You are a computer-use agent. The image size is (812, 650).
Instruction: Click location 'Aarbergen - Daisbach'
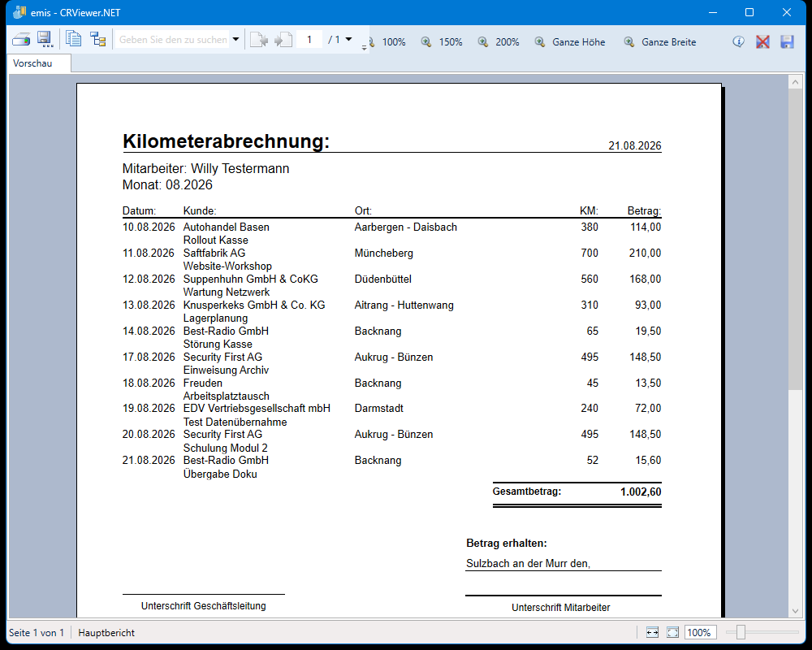pos(405,227)
